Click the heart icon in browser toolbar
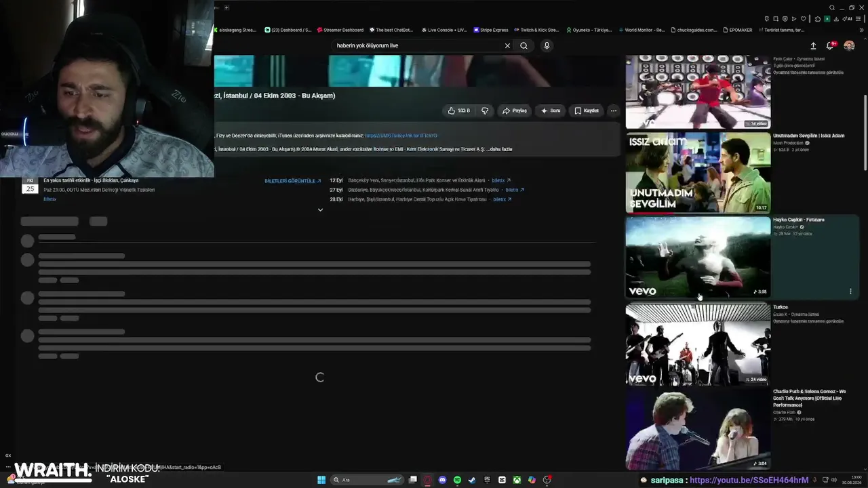This screenshot has height=488, width=868. pos(803,19)
